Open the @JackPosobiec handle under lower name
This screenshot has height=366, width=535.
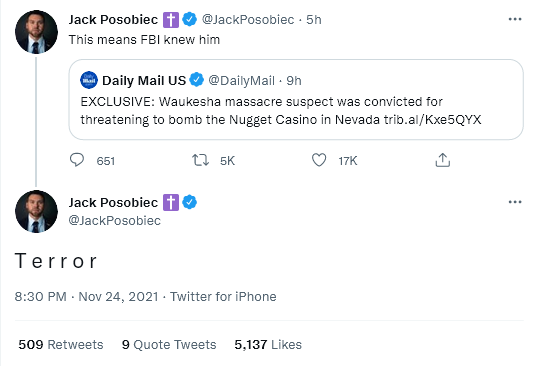point(115,220)
